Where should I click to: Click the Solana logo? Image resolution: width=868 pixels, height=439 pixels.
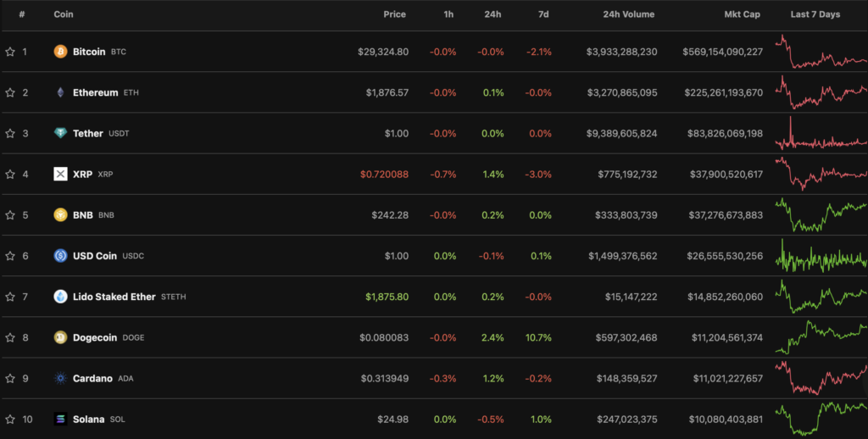(60, 419)
